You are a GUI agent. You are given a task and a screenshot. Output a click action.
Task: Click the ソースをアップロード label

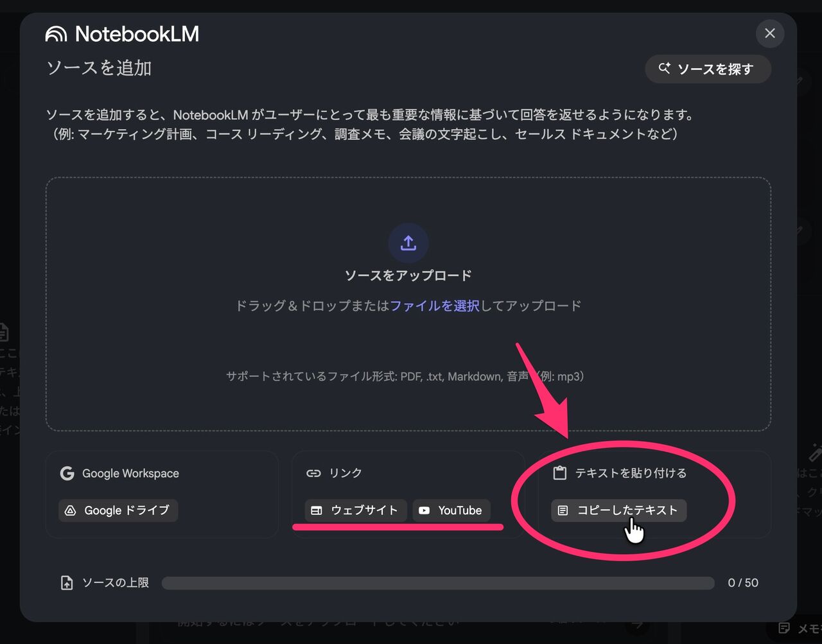pyautogui.click(x=408, y=275)
